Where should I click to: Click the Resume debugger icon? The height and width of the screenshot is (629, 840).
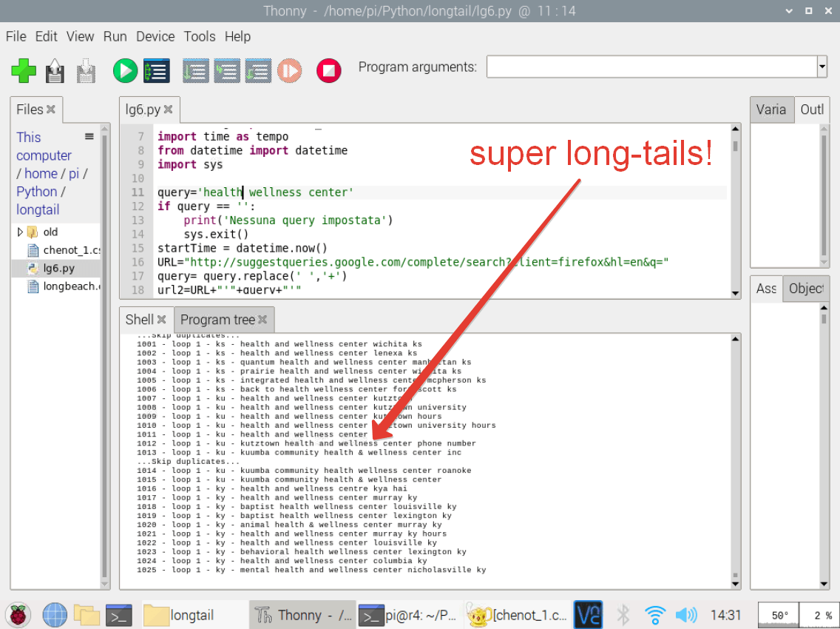click(x=289, y=71)
